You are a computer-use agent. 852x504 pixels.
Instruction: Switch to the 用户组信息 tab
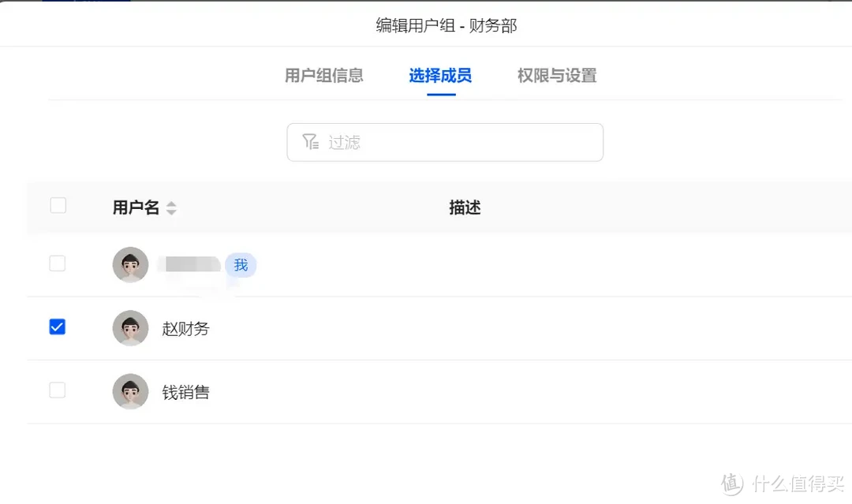coord(324,76)
